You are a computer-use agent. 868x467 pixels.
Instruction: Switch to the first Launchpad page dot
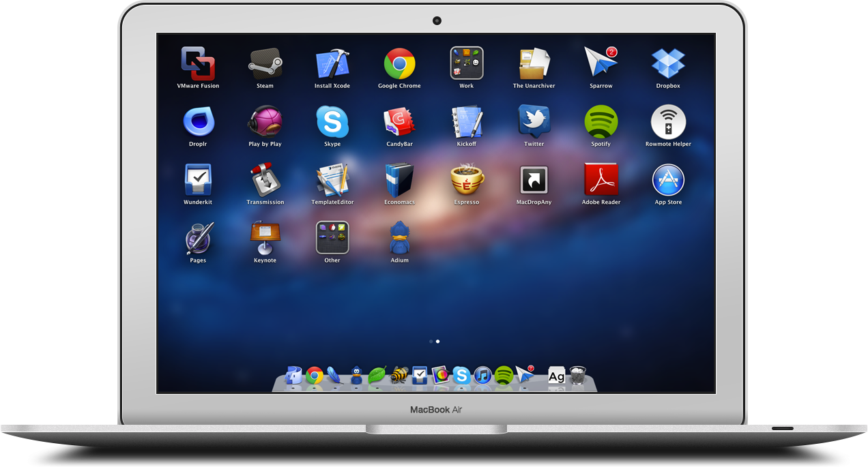coord(431,341)
